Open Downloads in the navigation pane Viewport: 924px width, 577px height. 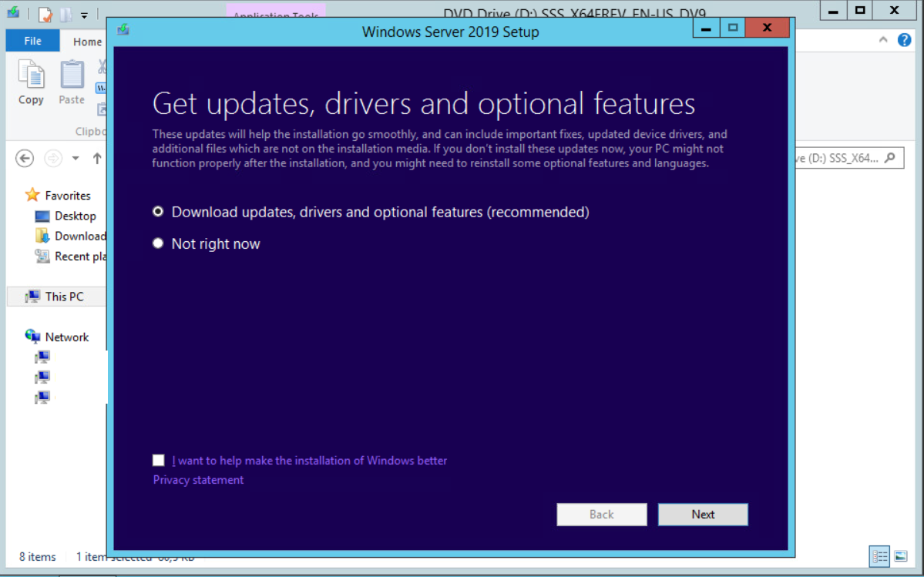[80, 236]
